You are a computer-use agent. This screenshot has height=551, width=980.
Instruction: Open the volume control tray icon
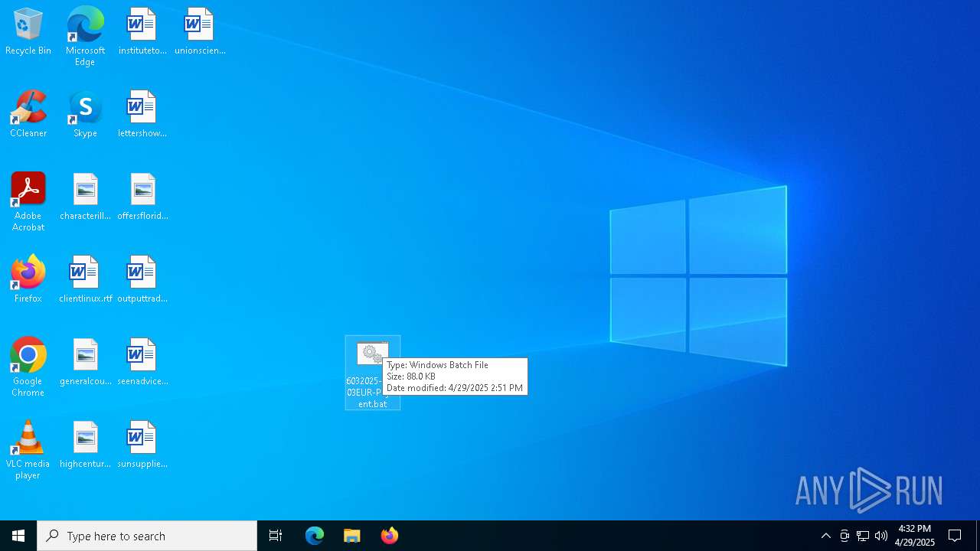(881, 536)
